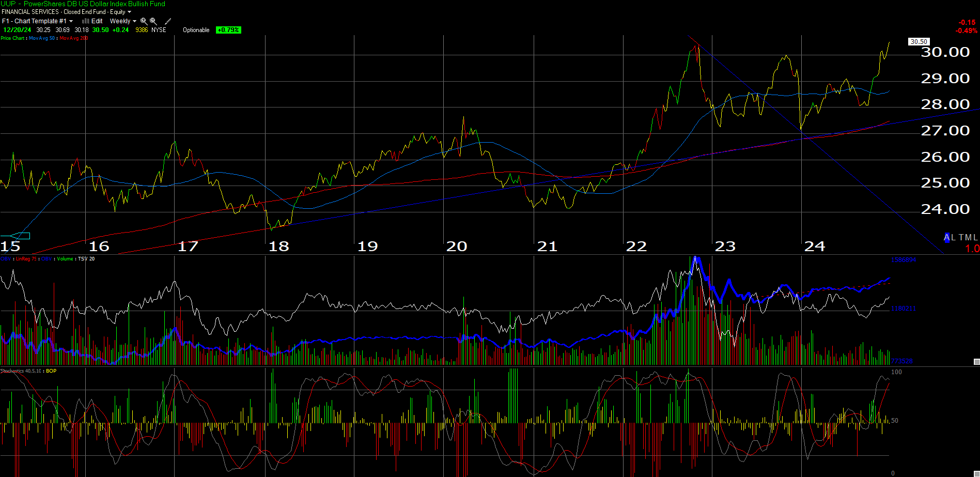The image size is (980, 477).
Task: Click the red -0.49% value at top right
Action: tap(966, 30)
